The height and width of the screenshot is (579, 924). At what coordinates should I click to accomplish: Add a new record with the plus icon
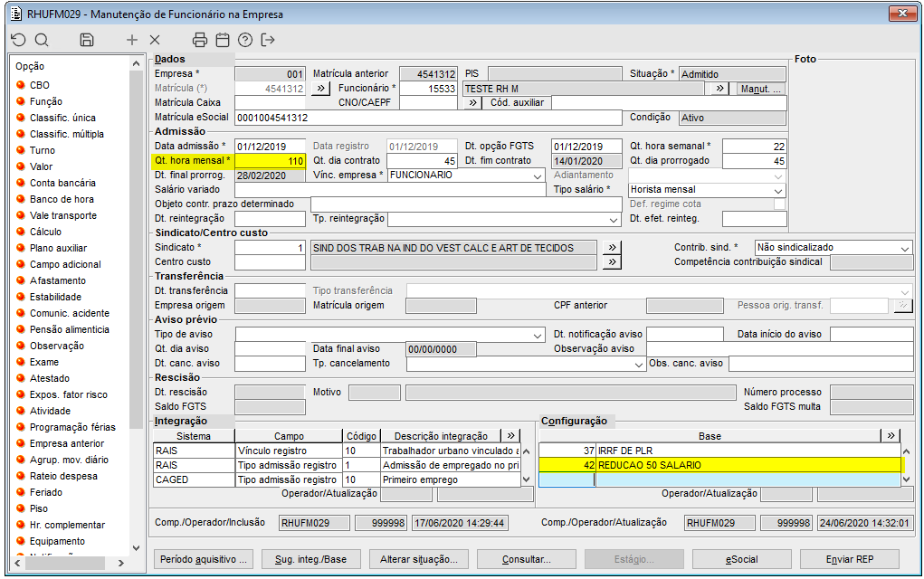click(x=132, y=40)
